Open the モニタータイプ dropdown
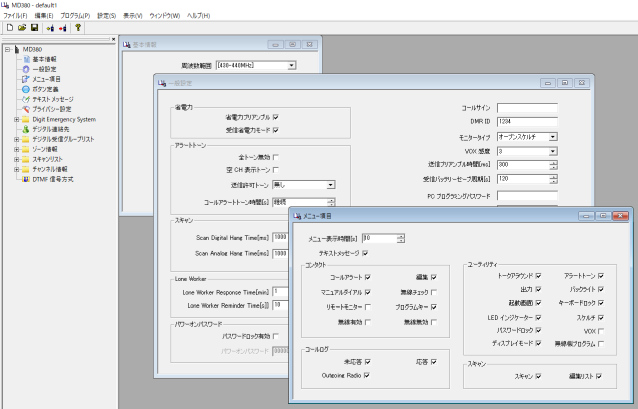The height and width of the screenshot is (409, 638). click(553, 135)
